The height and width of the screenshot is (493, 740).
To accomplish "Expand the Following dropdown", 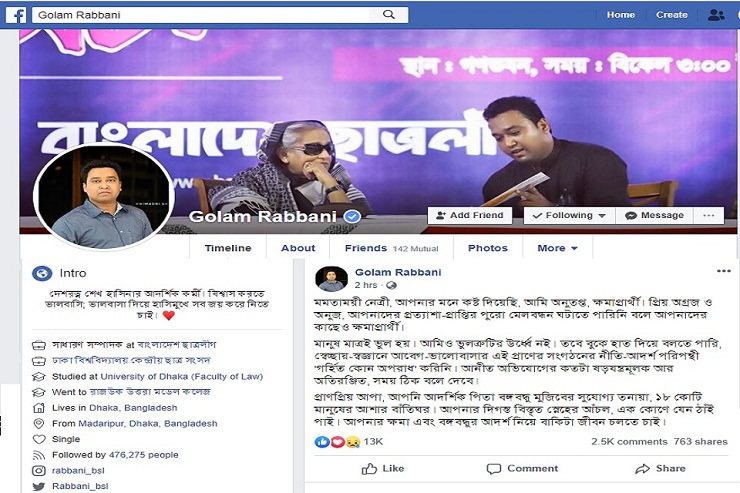I will point(569,216).
